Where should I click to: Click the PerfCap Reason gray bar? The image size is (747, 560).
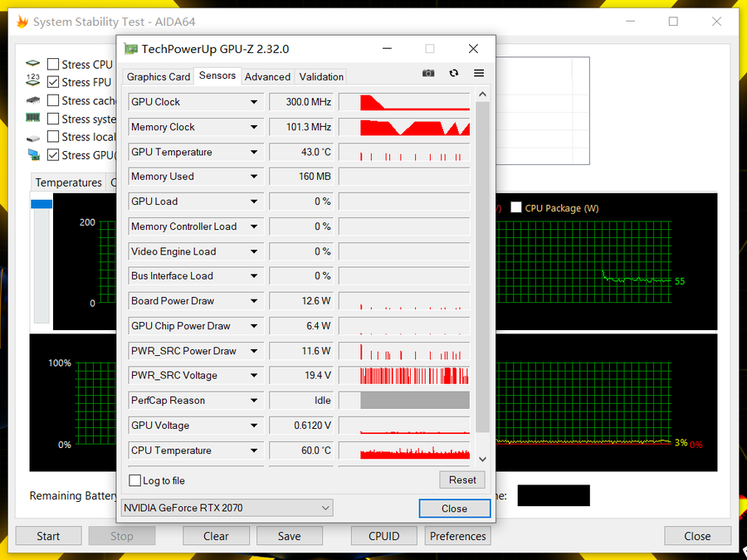click(x=415, y=401)
